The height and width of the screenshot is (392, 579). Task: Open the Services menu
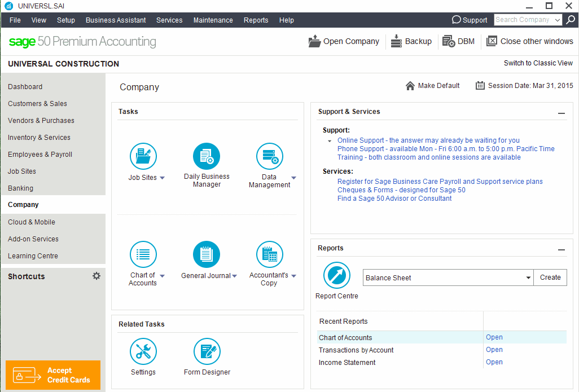(169, 20)
